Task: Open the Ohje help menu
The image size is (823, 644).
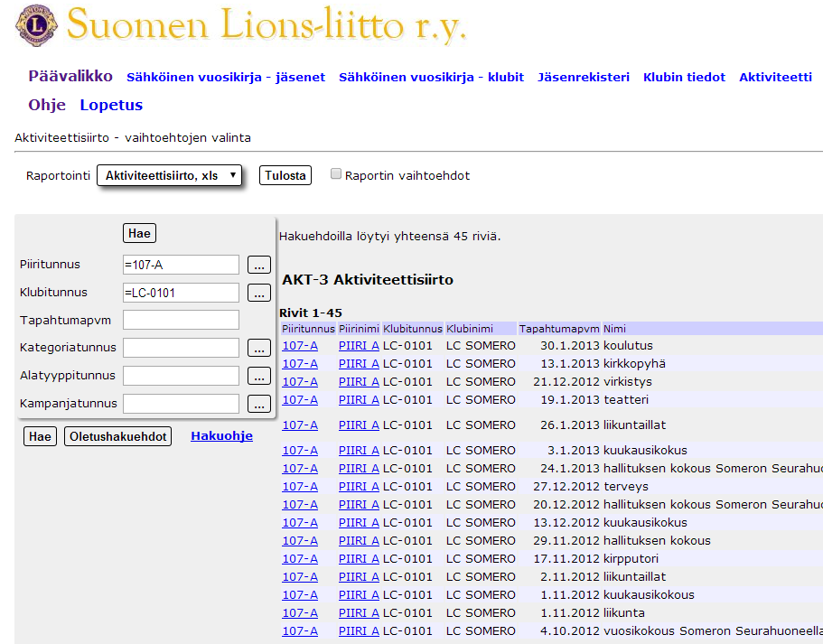Action: click(47, 105)
